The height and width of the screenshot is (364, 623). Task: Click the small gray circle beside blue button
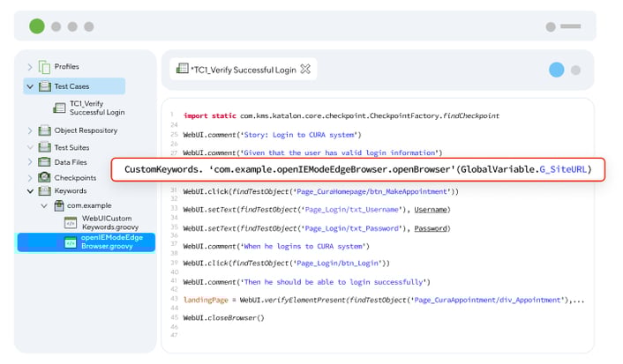coord(575,71)
